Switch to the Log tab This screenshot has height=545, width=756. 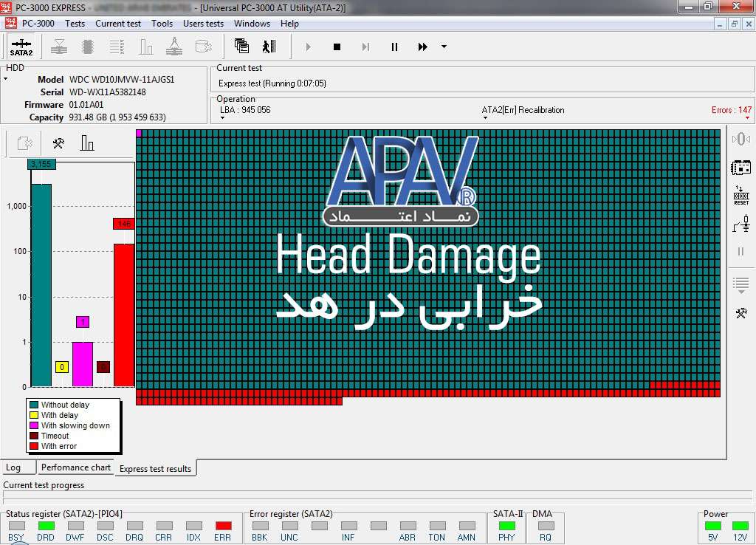pyautogui.click(x=18, y=467)
